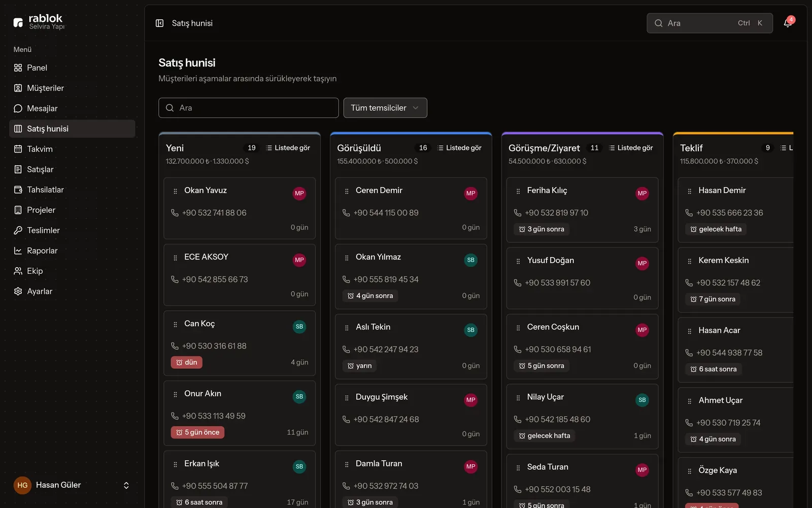The height and width of the screenshot is (508, 812).
Task: Toggle the sidebar panel icon
Action: [x=159, y=23]
